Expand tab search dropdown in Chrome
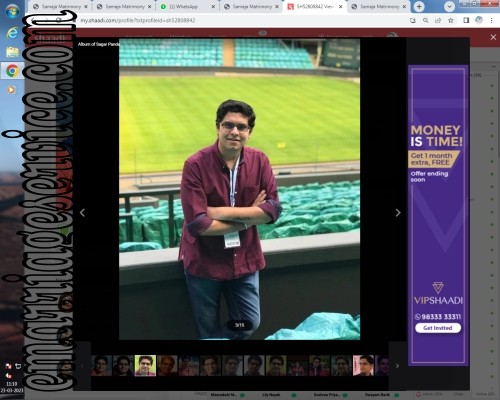The width and height of the screenshot is (500, 400). 449,6
